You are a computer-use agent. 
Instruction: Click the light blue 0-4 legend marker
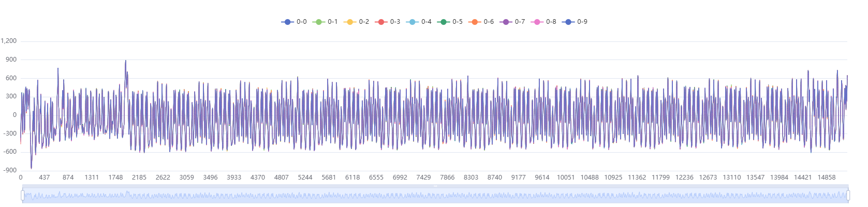(x=412, y=22)
